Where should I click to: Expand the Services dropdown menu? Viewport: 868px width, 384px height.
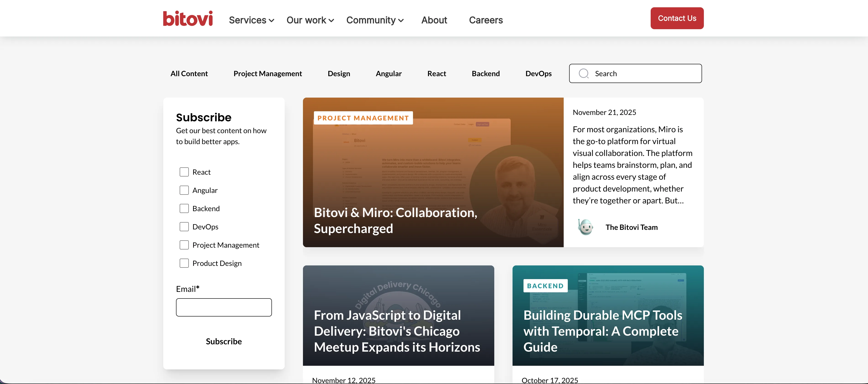click(x=251, y=20)
